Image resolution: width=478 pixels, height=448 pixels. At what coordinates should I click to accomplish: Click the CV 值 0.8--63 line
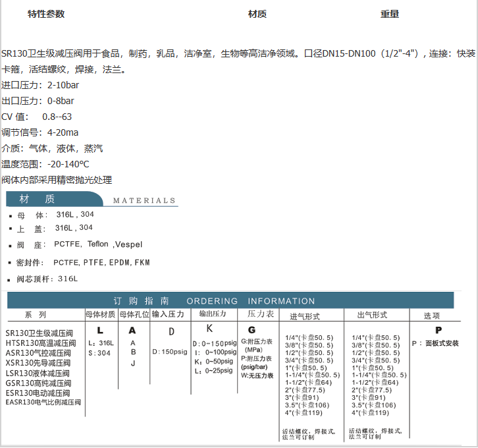36,117
